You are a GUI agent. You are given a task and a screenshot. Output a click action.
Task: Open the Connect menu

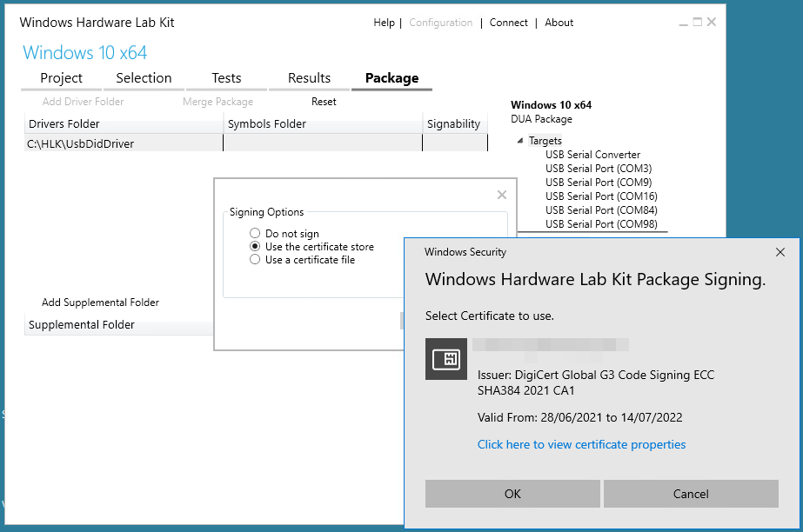point(508,22)
